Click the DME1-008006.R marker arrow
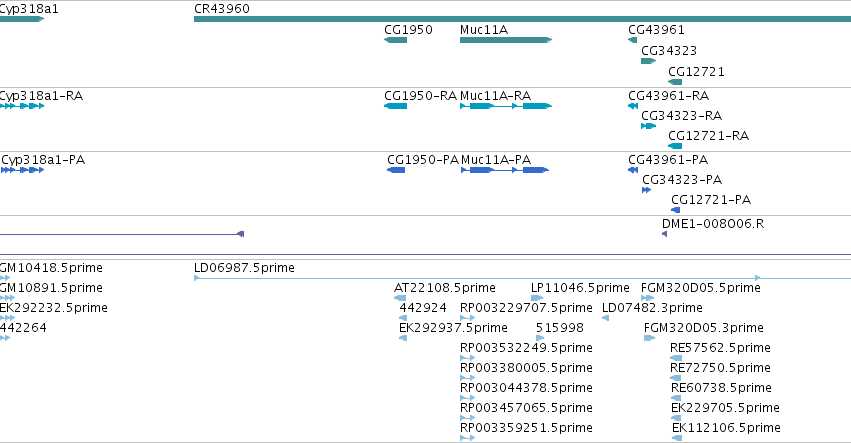This screenshot has height=443, width=851. [664, 234]
